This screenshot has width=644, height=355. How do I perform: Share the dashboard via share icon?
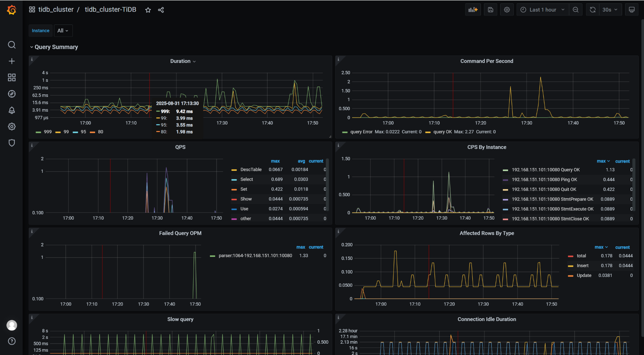click(x=161, y=10)
